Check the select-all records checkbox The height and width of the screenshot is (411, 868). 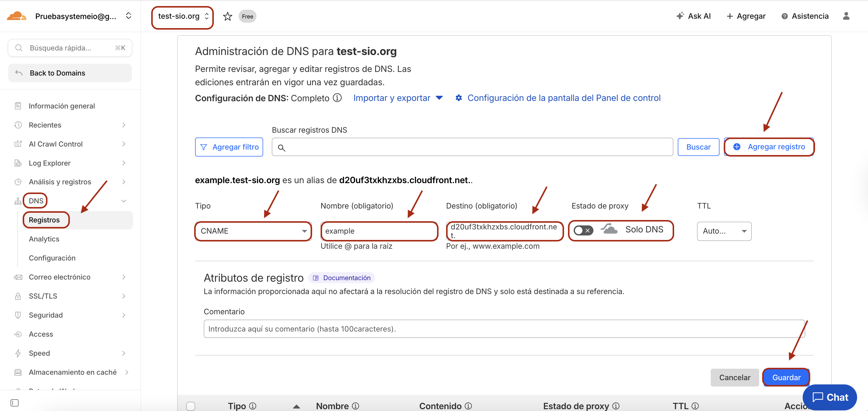[x=191, y=406]
